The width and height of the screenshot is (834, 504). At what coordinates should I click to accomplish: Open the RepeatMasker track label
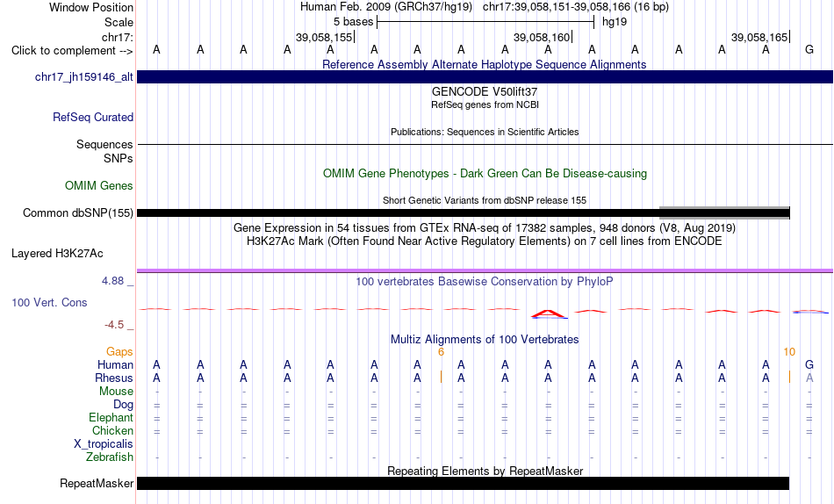tap(97, 483)
